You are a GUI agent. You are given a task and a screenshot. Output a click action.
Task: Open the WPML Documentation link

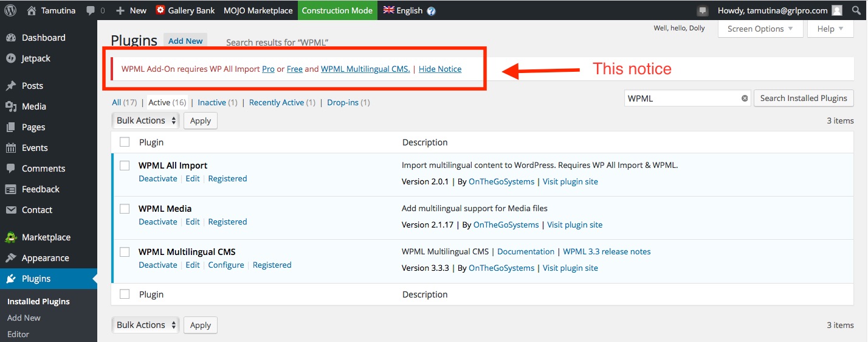point(526,251)
